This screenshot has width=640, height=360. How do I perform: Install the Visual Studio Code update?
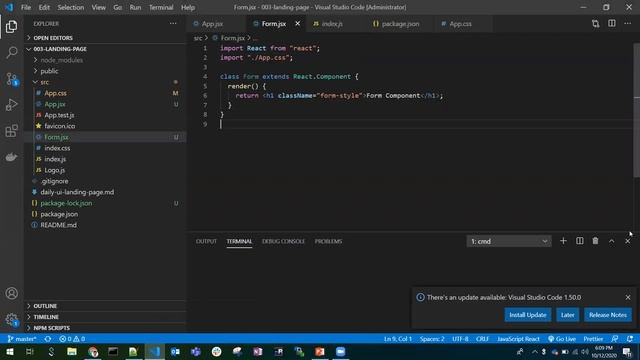pos(528,315)
